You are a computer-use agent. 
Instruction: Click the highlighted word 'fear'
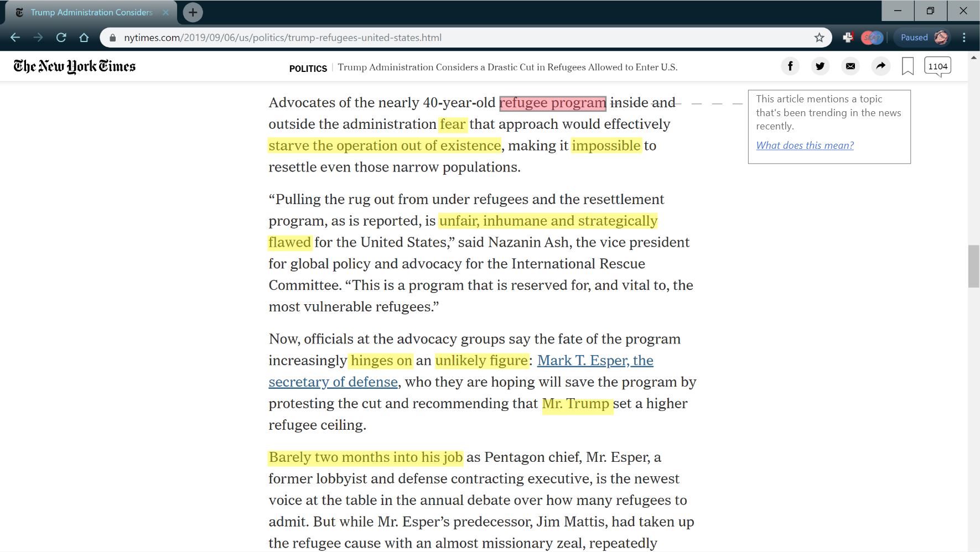[x=453, y=124]
